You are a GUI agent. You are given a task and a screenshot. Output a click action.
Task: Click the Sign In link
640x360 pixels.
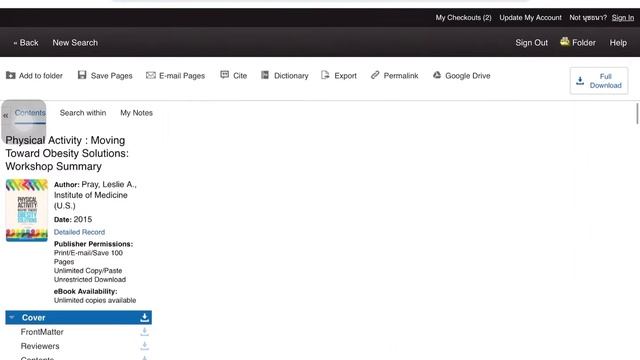623,18
